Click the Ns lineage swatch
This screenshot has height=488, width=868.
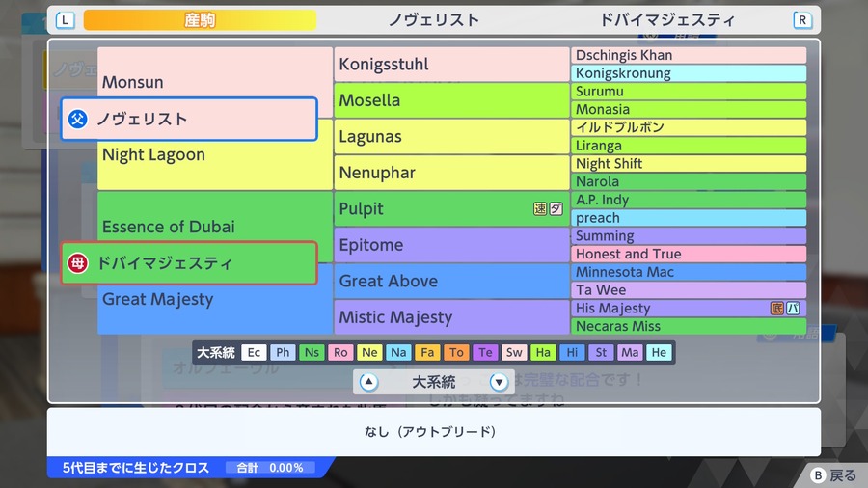pos(312,352)
